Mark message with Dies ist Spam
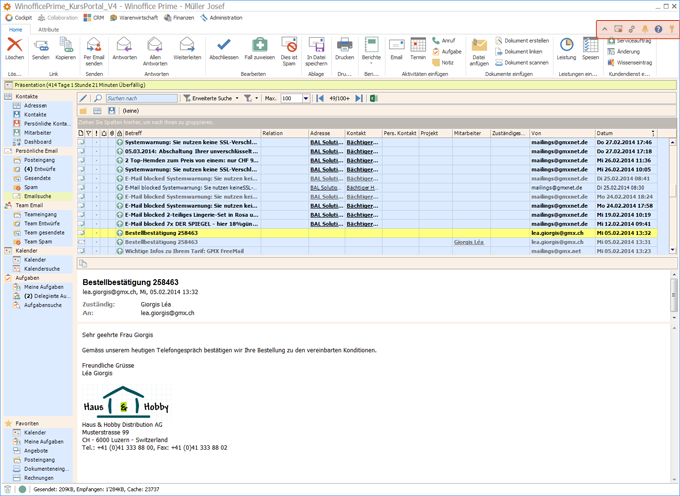The image size is (680, 496). pyautogui.click(x=289, y=45)
